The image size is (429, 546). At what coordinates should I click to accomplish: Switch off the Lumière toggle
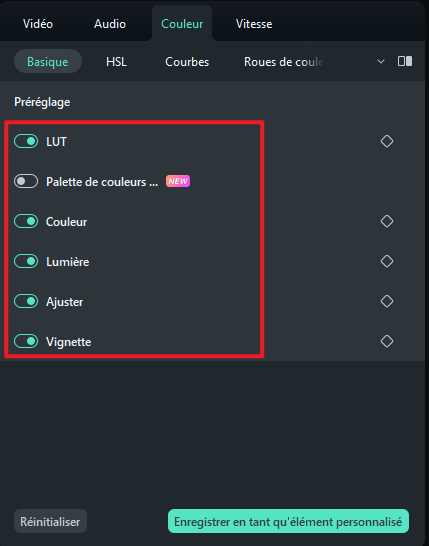pyautogui.click(x=26, y=261)
